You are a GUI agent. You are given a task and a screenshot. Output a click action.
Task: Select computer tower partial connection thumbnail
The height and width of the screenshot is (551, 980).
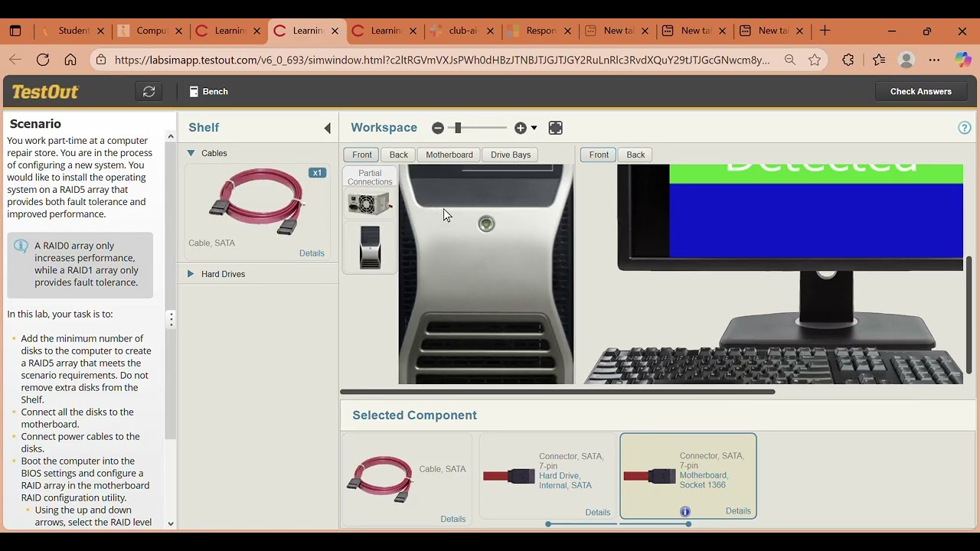[x=370, y=246]
